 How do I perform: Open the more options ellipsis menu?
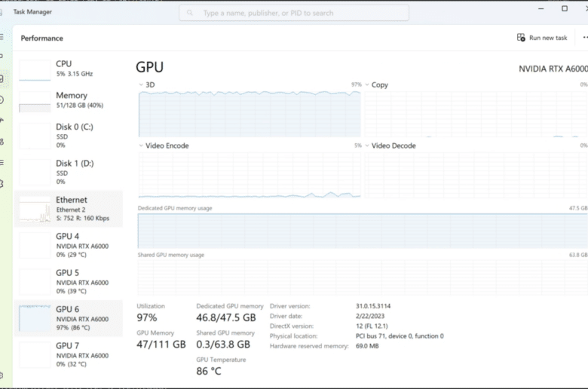(585, 38)
